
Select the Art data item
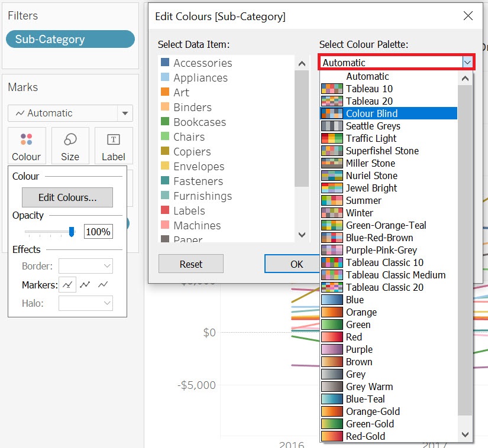coord(227,92)
